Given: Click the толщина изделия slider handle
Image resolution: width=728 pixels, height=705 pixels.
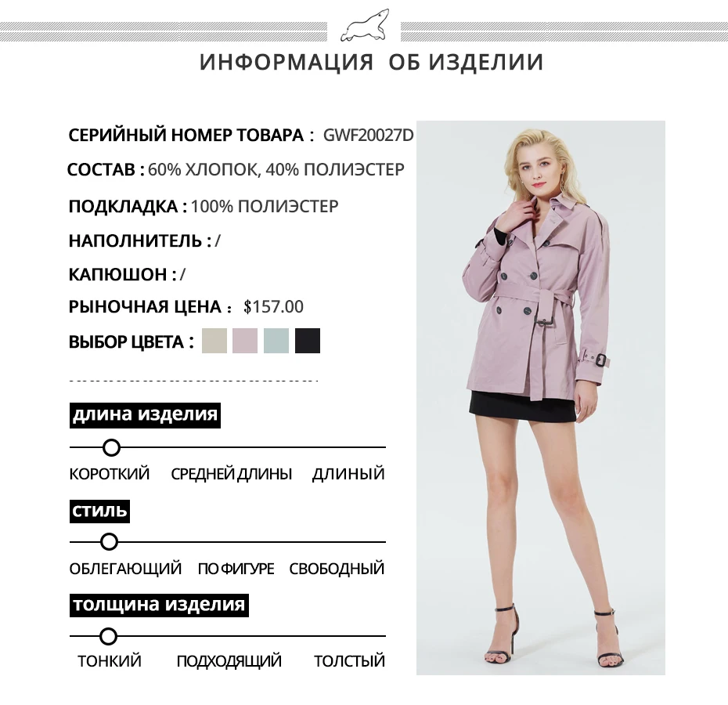Looking at the screenshot, I should coord(108,636).
